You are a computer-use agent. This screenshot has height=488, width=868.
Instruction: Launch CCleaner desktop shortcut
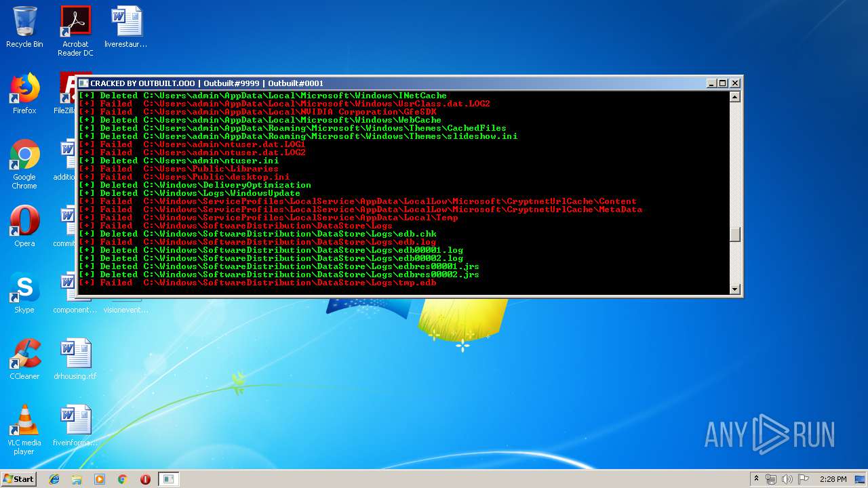[x=24, y=359]
